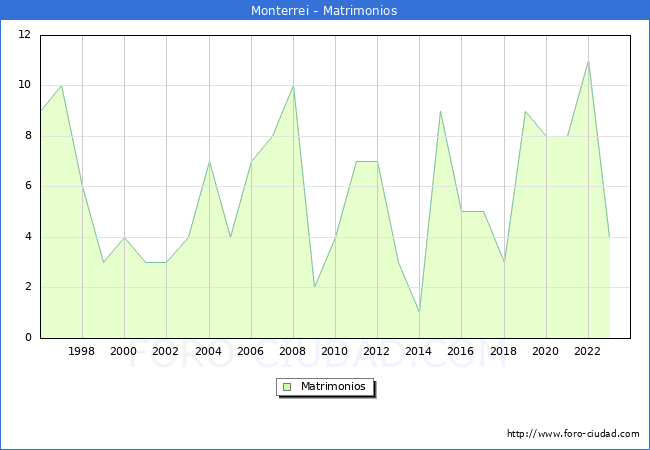Viewport: 650px width, 450px height.
Task: Click the 2014 lowest data point
Action: click(419, 312)
